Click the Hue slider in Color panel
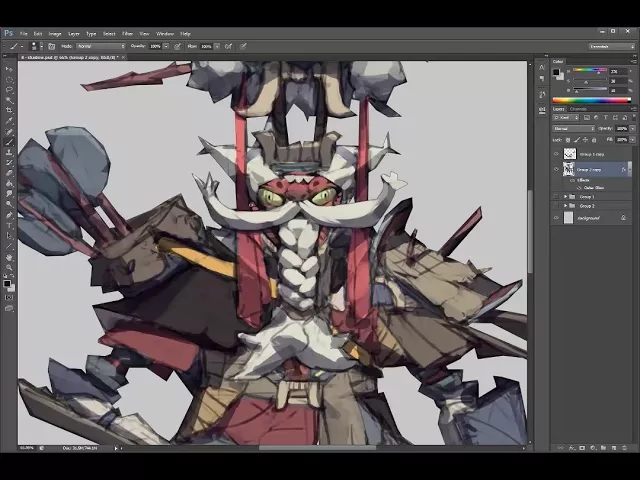Screen dimensions: 640x480 coord(590,70)
